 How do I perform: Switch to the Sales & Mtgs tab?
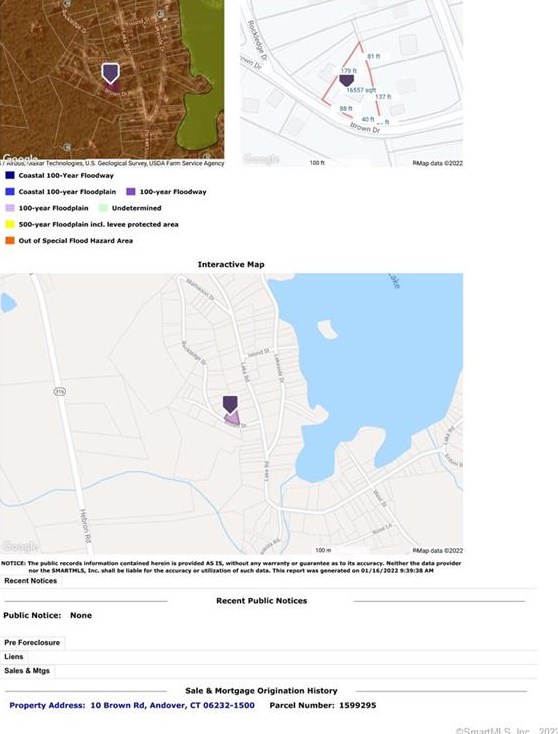coord(27,671)
